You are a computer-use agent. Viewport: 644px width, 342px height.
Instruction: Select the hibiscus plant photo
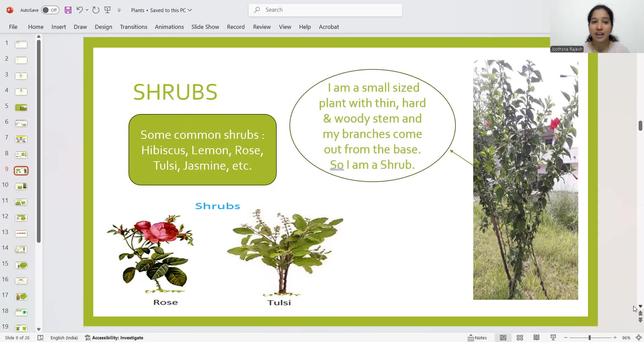(x=526, y=180)
